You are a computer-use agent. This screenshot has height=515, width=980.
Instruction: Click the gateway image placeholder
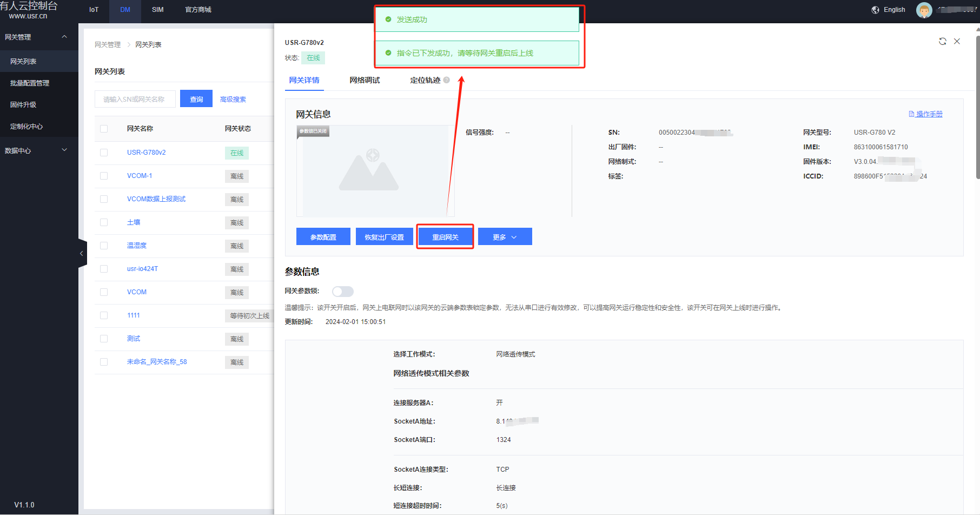click(373, 171)
